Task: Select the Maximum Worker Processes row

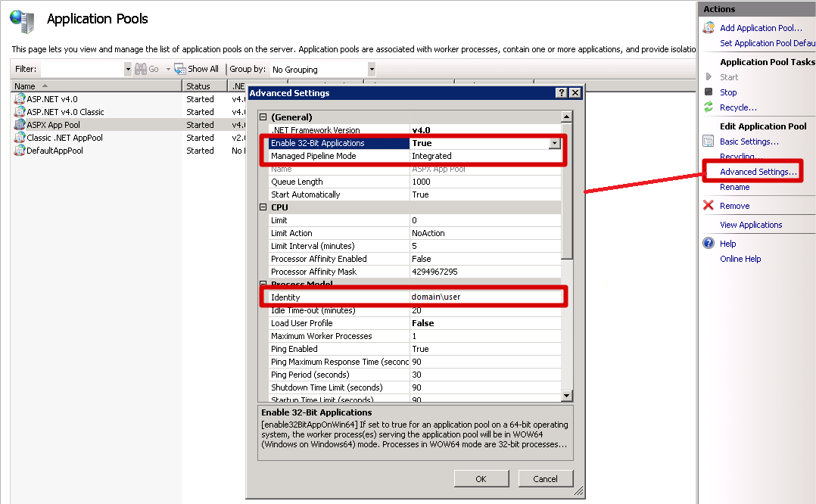Action: pos(415,336)
